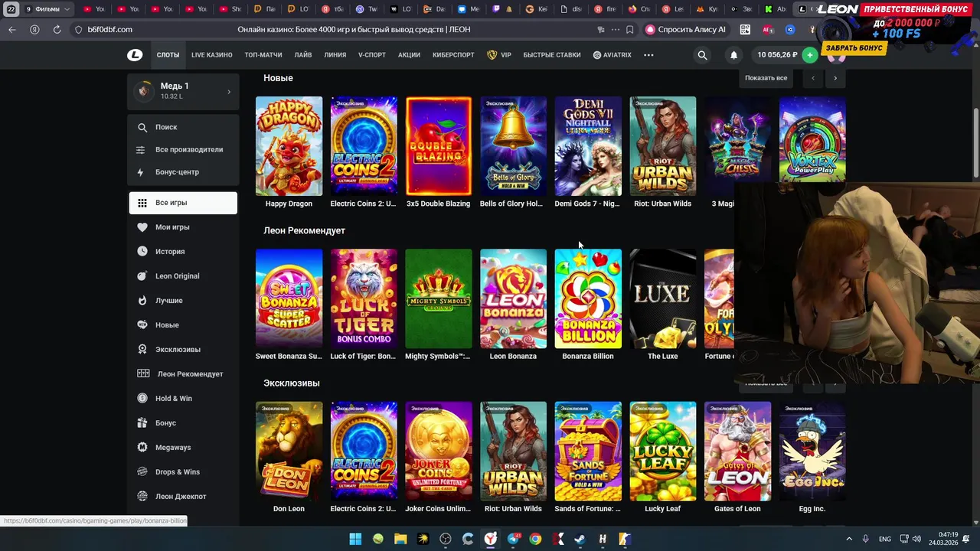
Task: Open БЫСТРЫЕ СТАВКИ tab
Action: pyautogui.click(x=552, y=55)
